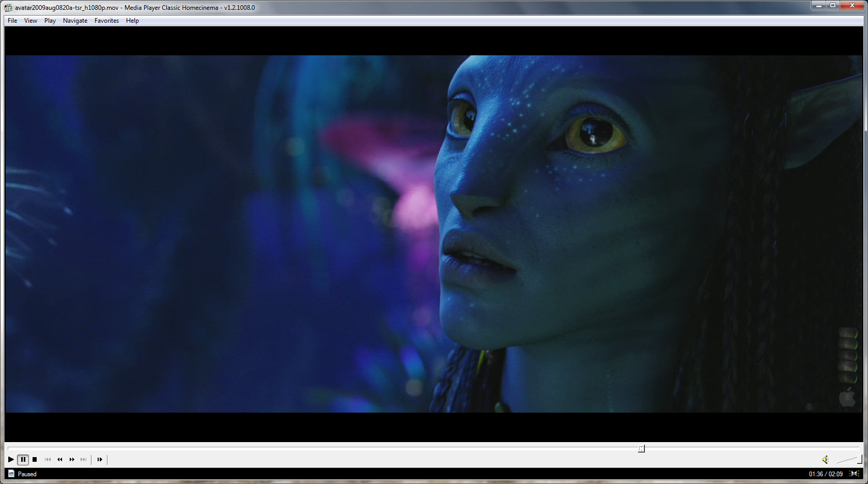Screen dimensions: 868x484
Task: Open the Favorites menu
Action: 106,21
